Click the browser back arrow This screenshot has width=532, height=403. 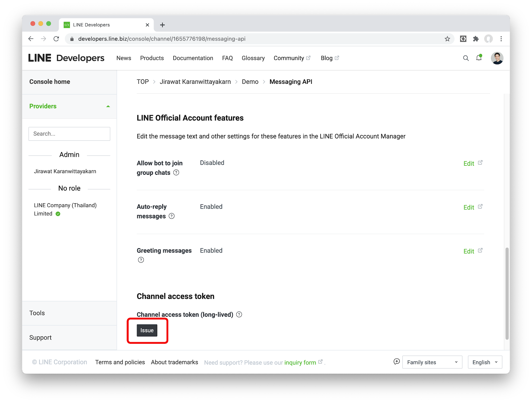31,39
